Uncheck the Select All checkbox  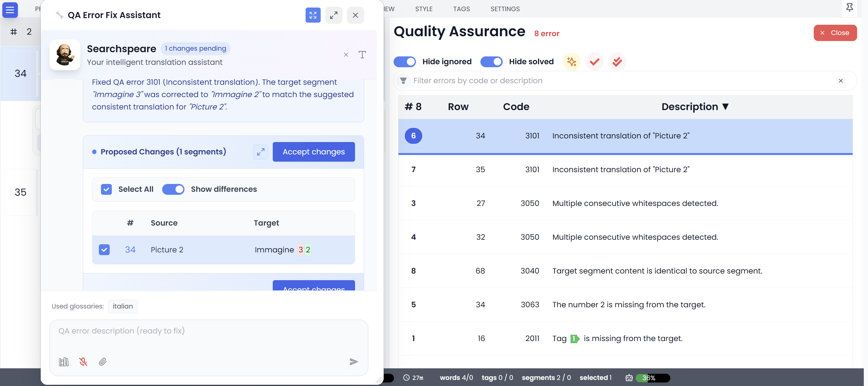click(106, 189)
